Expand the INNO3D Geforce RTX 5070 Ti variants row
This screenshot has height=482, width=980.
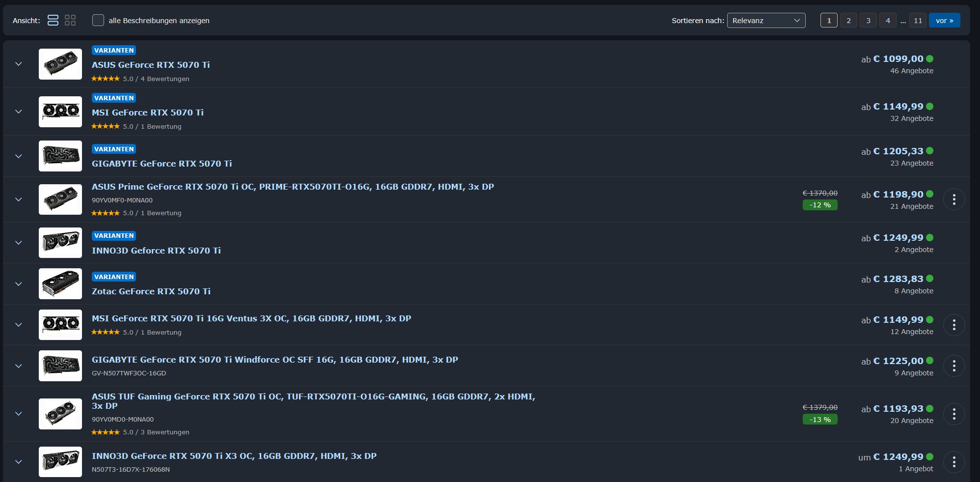19,243
